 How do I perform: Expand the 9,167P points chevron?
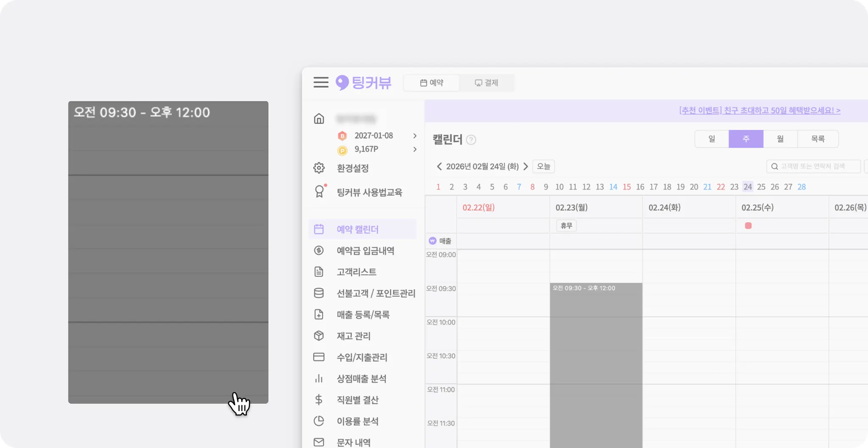click(415, 149)
